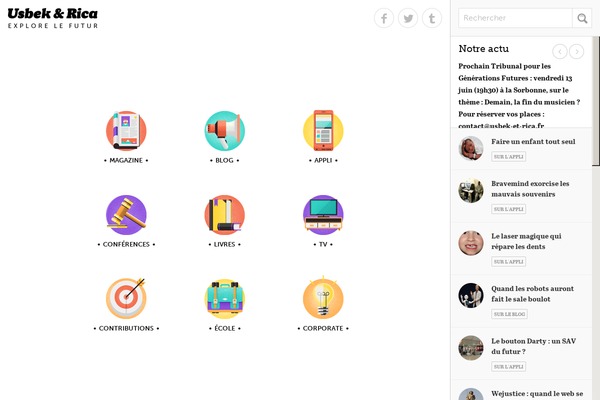Open the Contributions target icon
This screenshot has height=400, width=600.
(x=126, y=299)
